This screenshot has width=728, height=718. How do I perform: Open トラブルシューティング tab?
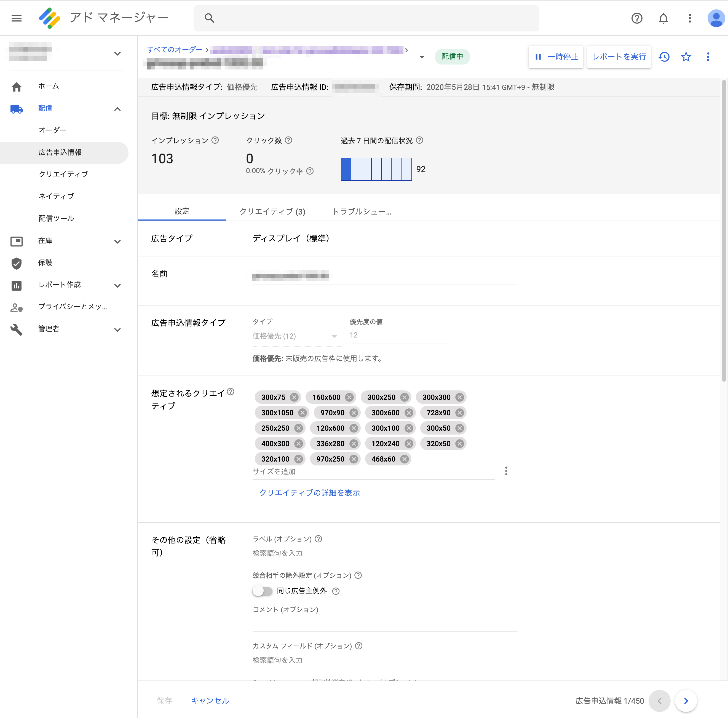pos(362,211)
